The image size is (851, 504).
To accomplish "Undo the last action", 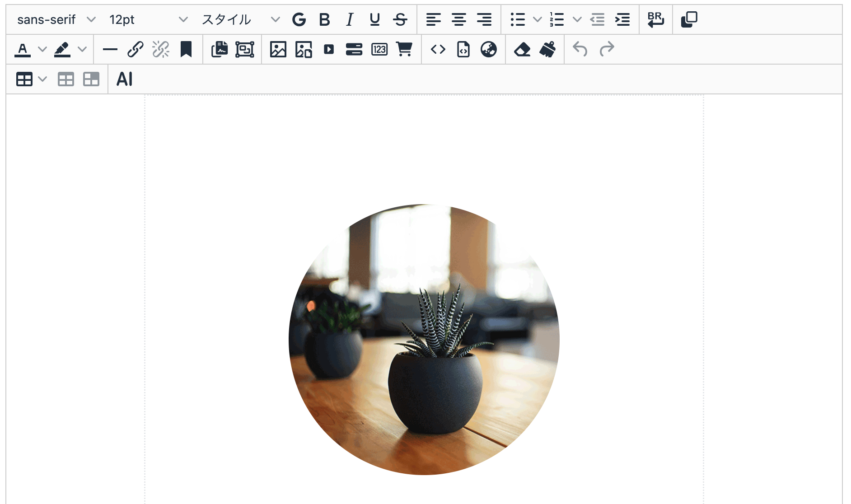I will click(580, 49).
